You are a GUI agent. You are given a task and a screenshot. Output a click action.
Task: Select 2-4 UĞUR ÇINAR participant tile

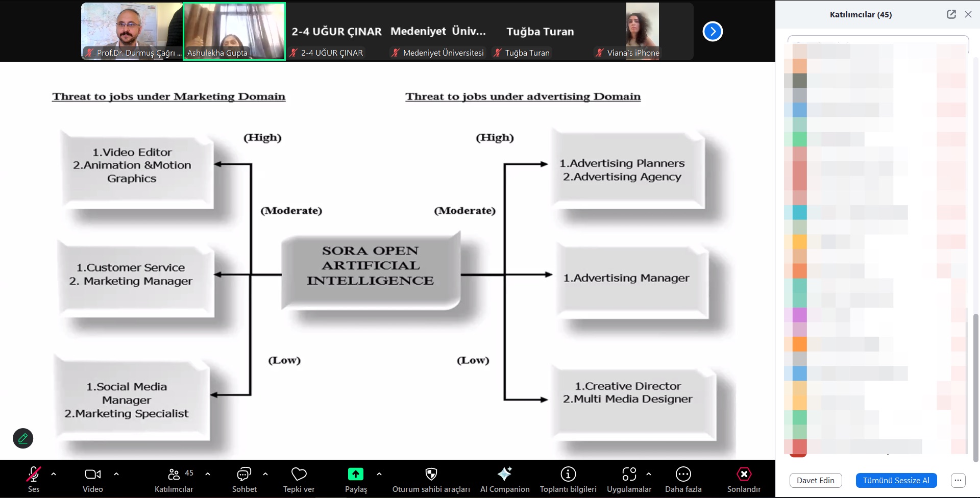[336, 32]
